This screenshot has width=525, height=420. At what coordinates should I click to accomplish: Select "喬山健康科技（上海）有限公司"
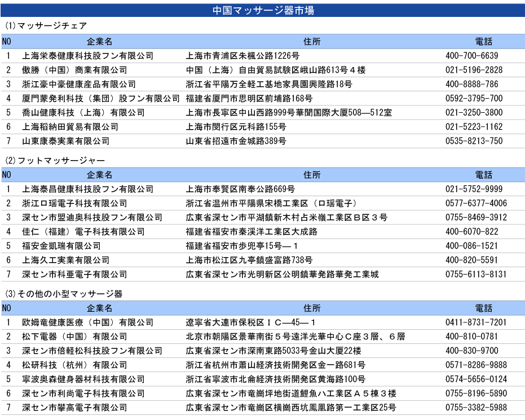83,112
